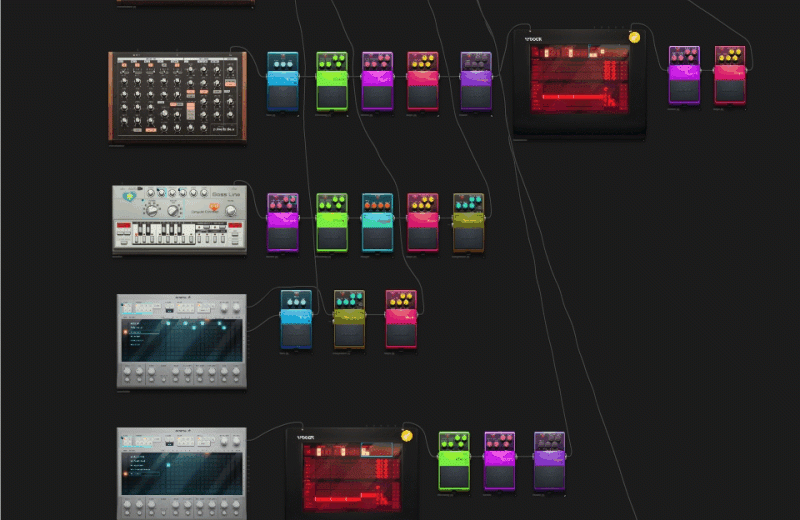Select teal pedal with orange knobs in Bassline chain
The image size is (800, 520).
378,222
